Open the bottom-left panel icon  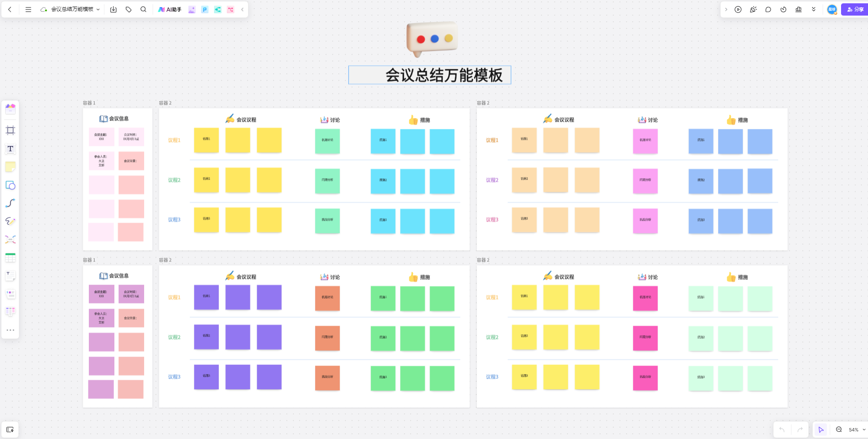pyautogui.click(x=10, y=430)
